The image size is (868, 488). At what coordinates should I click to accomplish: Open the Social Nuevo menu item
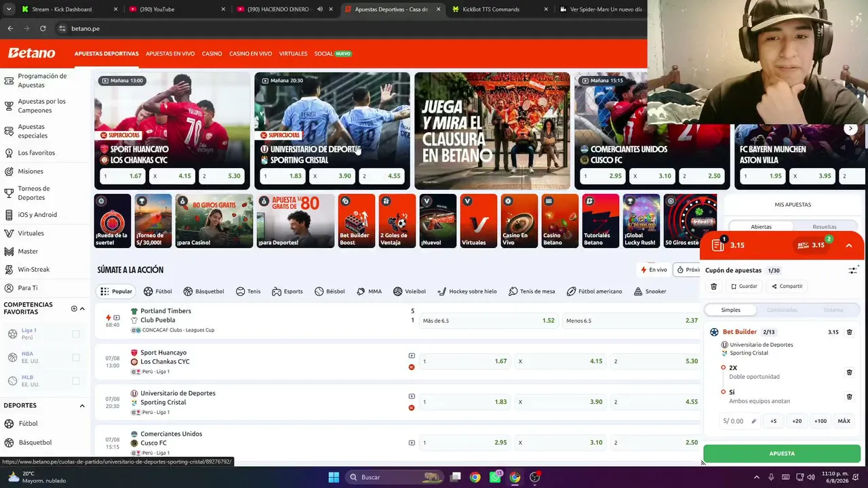click(333, 54)
